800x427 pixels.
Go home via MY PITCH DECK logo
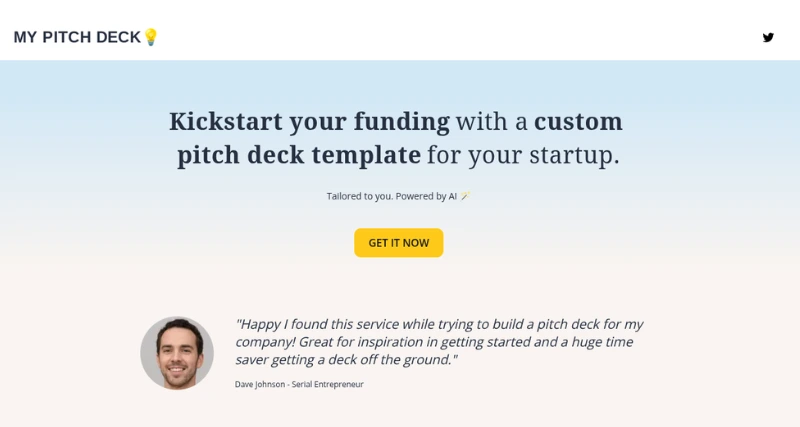(x=78, y=37)
